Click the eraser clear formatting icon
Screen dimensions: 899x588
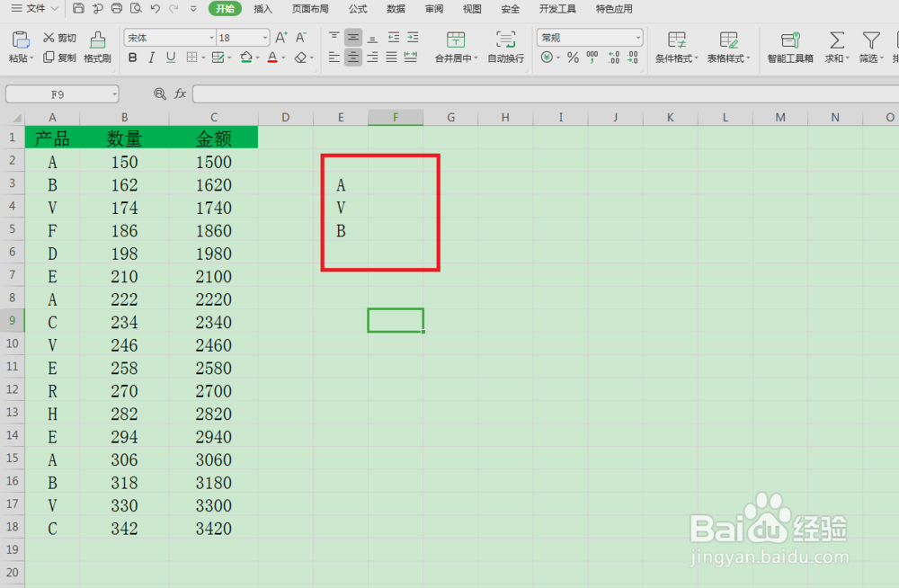[x=300, y=58]
